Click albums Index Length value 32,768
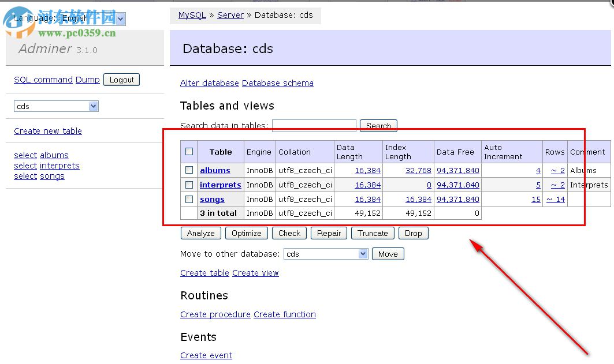The image size is (614, 364). [418, 171]
